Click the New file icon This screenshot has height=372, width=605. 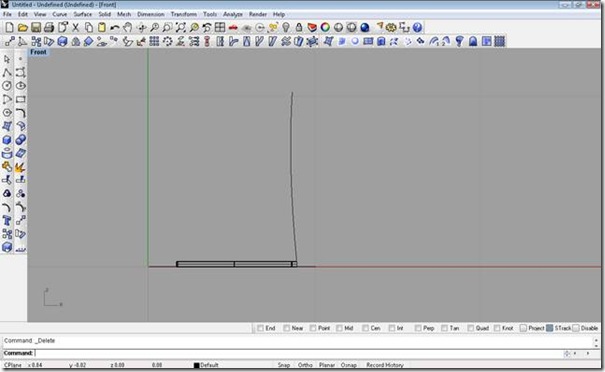coord(9,27)
